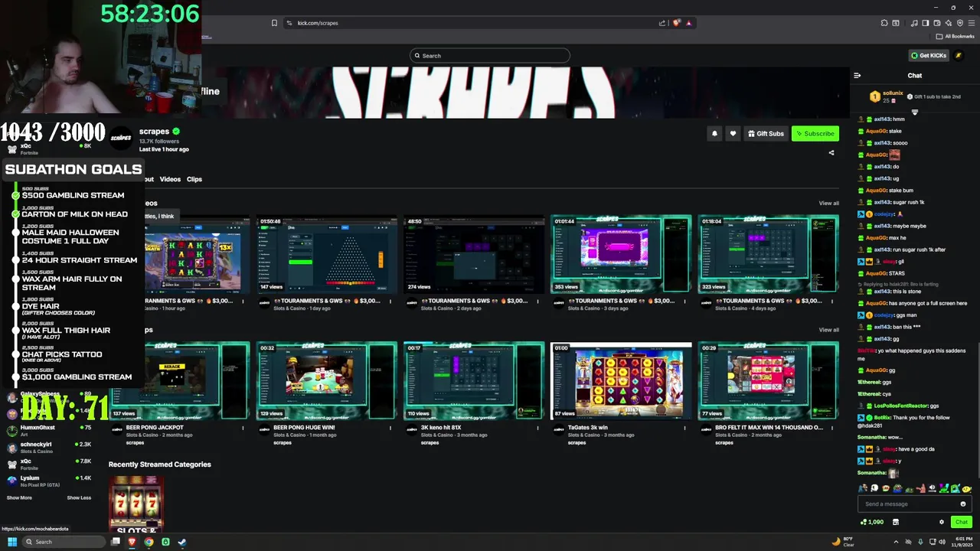Image resolution: width=980 pixels, height=551 pixels.
Task: Bookmark this page icon in address bar
Action: [x=274, y=23]
